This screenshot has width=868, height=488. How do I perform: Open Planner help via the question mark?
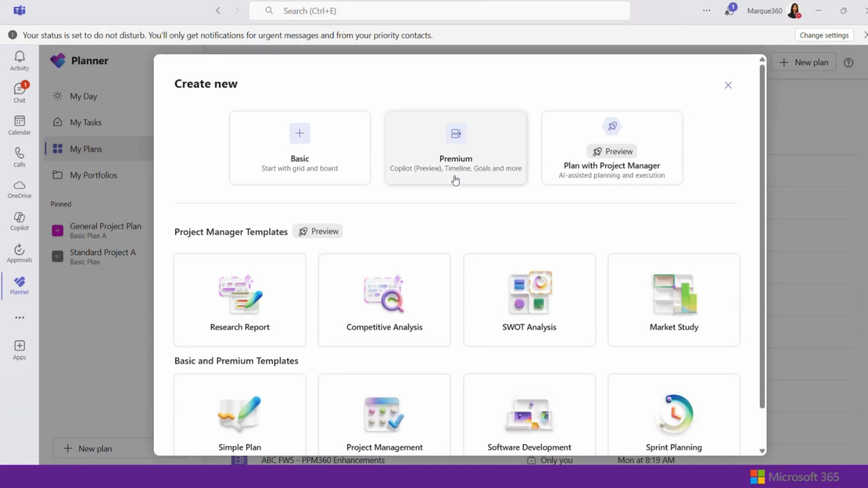click(848, 63)
